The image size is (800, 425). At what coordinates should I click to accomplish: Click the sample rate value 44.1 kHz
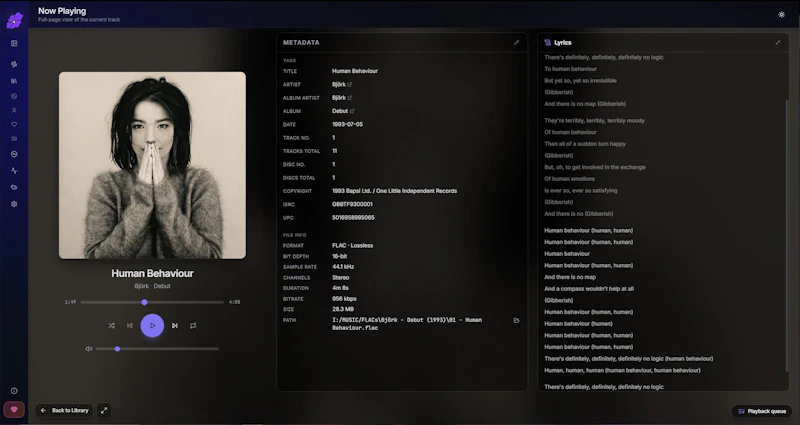(x=343, y=267)
